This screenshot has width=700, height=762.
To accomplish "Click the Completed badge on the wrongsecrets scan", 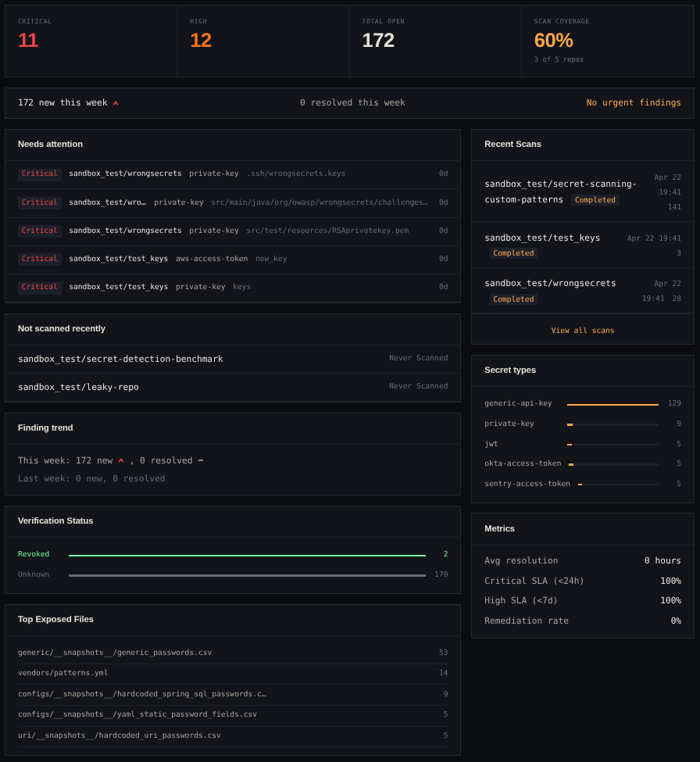I will coord(513,299).
